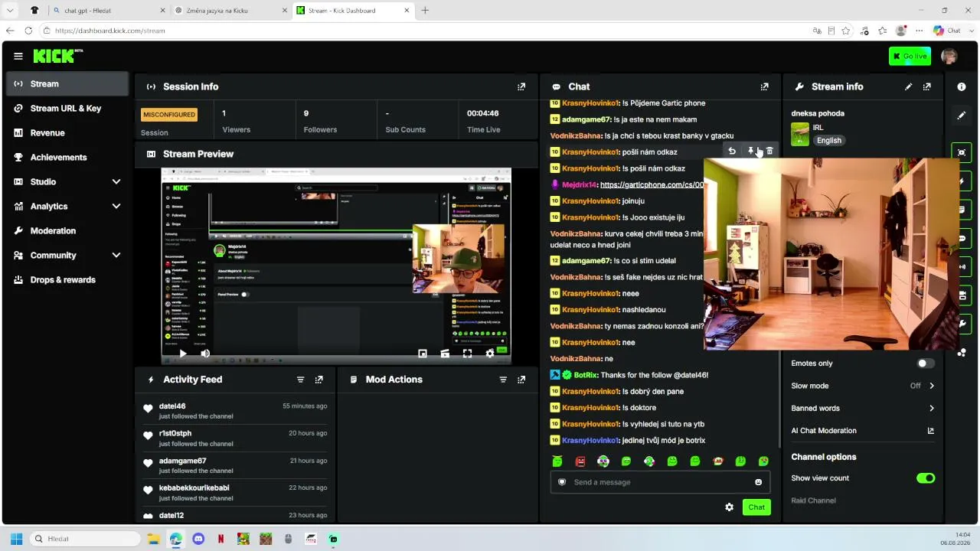This screenshot has height=551, width=980.
Task: Open the emoji picker in message box
Action: (759, 482)
